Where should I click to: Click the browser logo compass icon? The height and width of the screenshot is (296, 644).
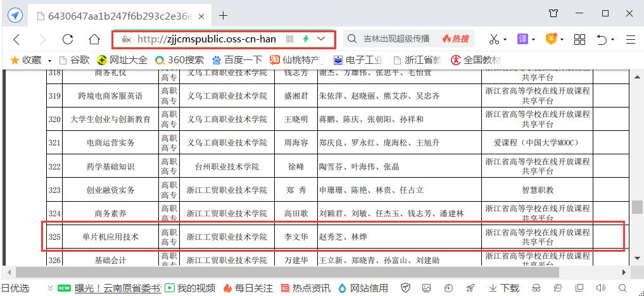[x=15, y=16]
